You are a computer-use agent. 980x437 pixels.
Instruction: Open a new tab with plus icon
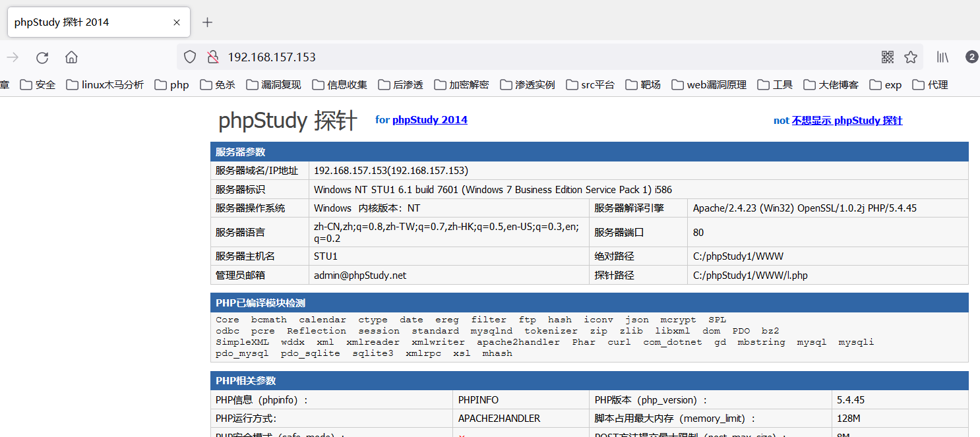[x=207, y=22]
